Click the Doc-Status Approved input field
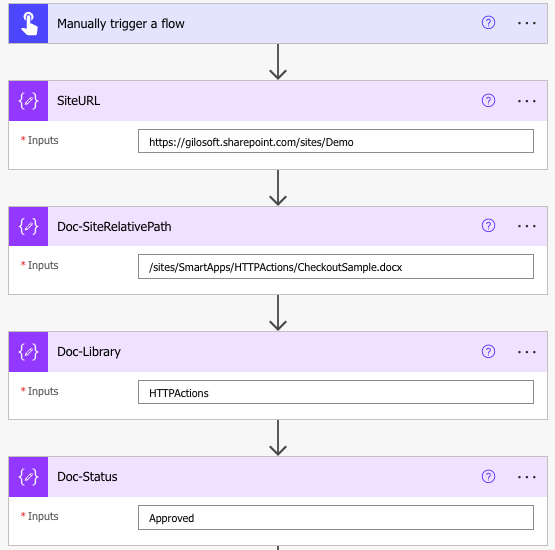The image size is (555, 550). 336,517
